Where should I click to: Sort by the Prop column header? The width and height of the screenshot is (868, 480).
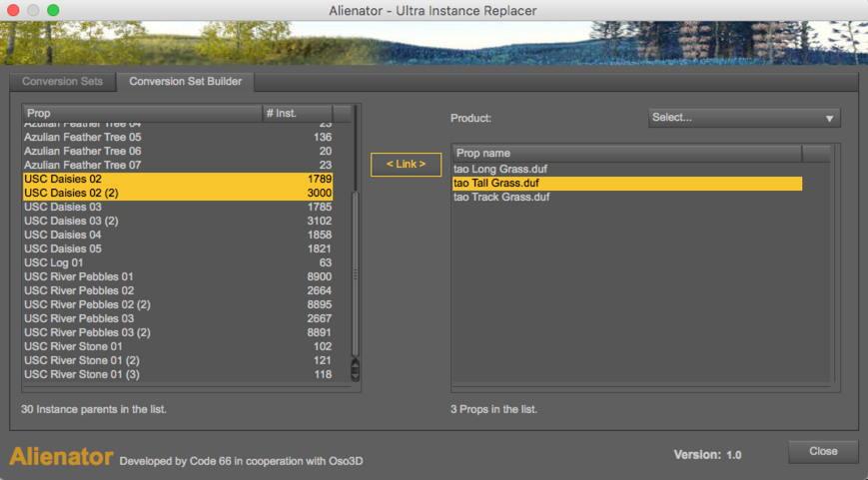142,113
